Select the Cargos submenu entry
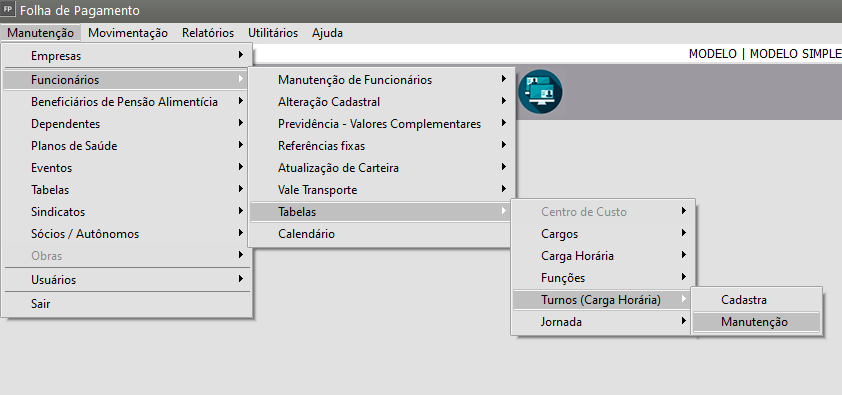842x395 pixels. (x=603, y=234)
